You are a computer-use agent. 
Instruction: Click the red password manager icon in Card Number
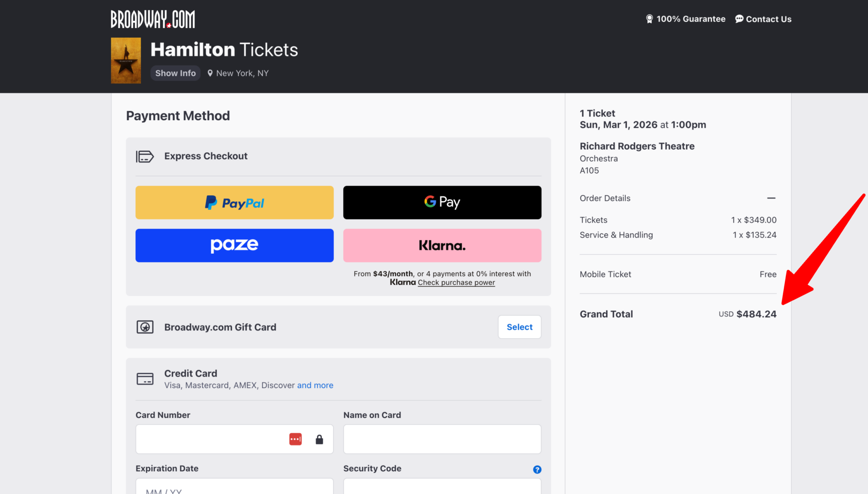click(x=296, y=439)
